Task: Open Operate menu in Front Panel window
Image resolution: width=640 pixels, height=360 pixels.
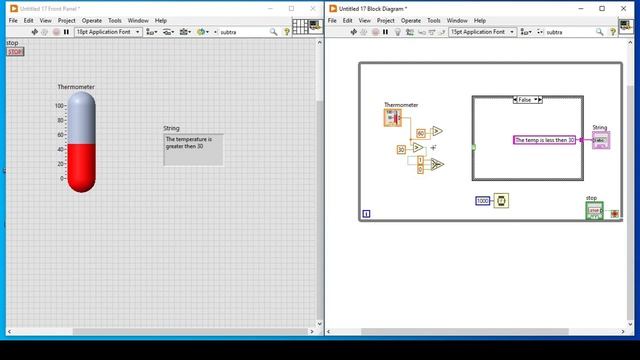Action: point(91,20)
